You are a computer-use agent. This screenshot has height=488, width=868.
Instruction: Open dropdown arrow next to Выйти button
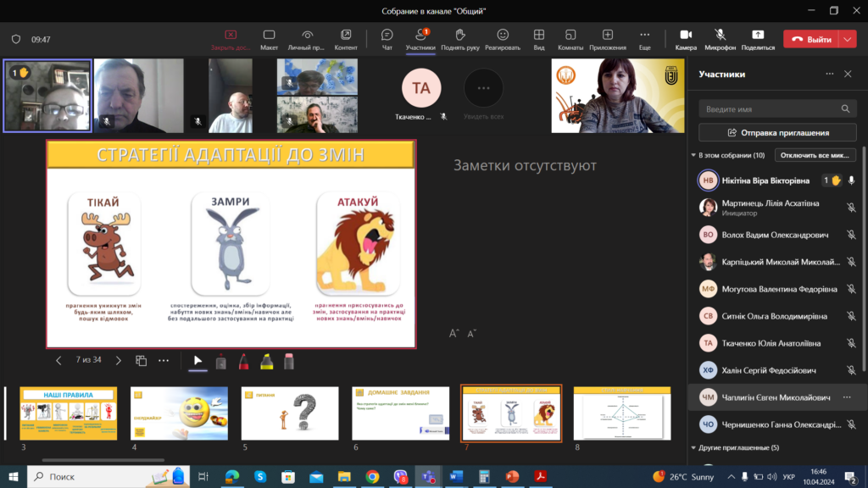click(849, 39)
